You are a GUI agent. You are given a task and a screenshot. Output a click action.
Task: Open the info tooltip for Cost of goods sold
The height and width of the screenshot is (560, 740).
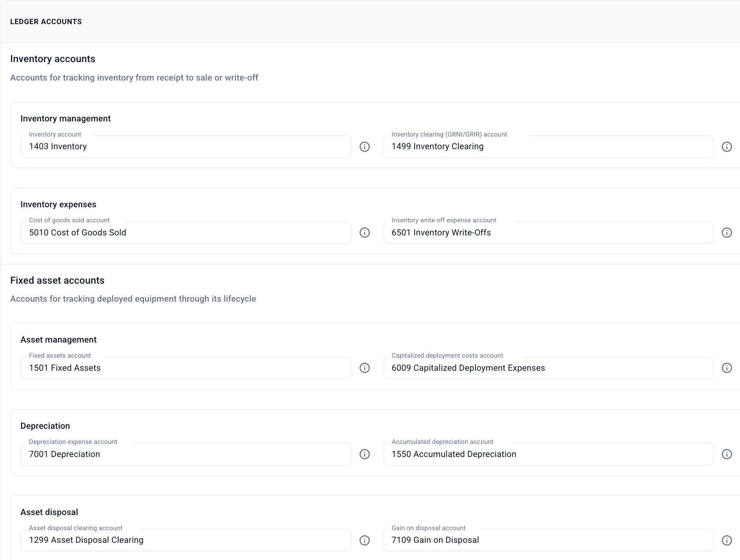[x=365, y=233]
